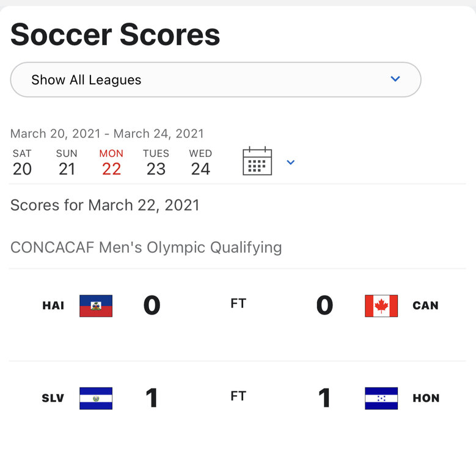Expand the blue chevron beside calendar

(291, 162)
